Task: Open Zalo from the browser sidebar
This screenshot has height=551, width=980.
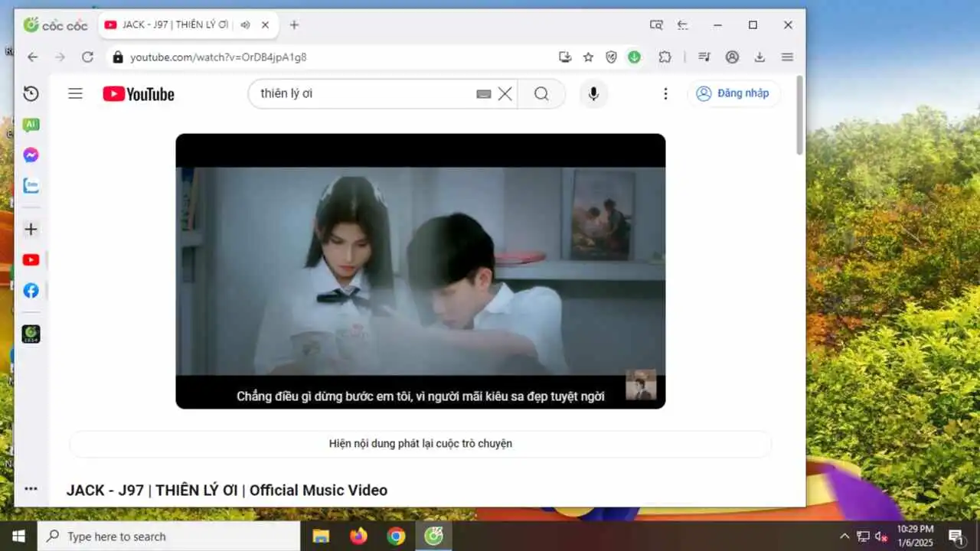Action: pyautogui.click(x=31, y=186)
